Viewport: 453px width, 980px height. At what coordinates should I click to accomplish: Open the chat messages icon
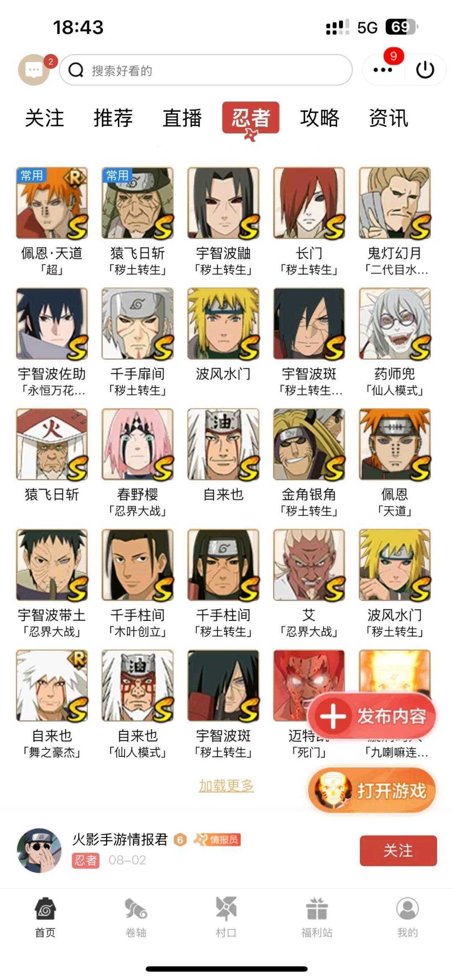coord(34,70)
